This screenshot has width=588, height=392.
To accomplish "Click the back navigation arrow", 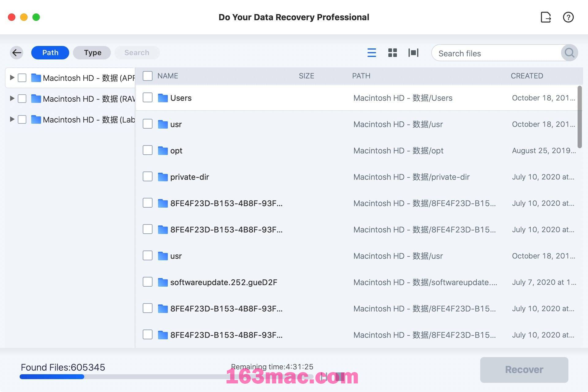I will tap(16, 52).
